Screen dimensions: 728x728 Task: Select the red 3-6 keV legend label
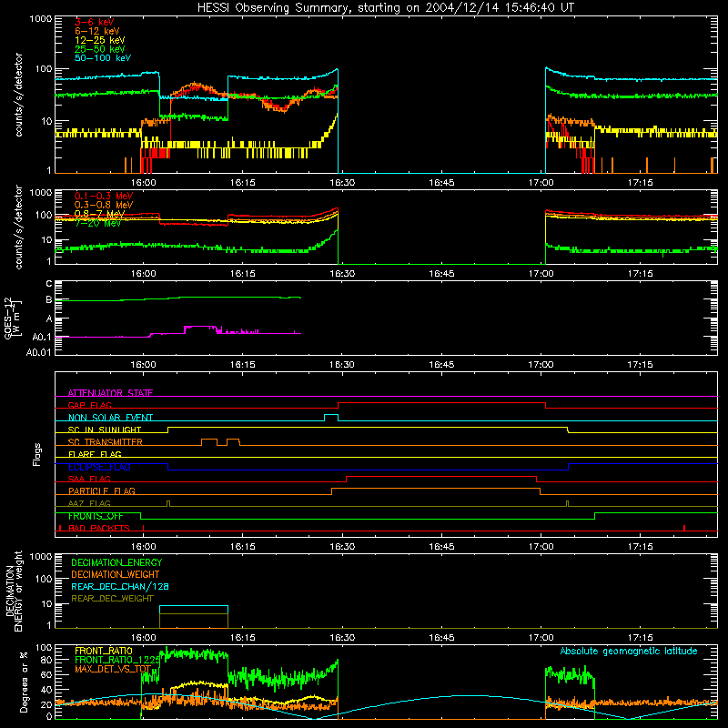click(x=94, y=22)
